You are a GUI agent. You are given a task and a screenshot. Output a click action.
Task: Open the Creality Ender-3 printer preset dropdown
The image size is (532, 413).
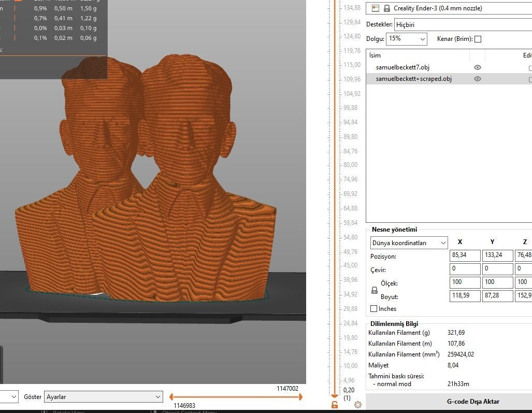tap(449, 8)
